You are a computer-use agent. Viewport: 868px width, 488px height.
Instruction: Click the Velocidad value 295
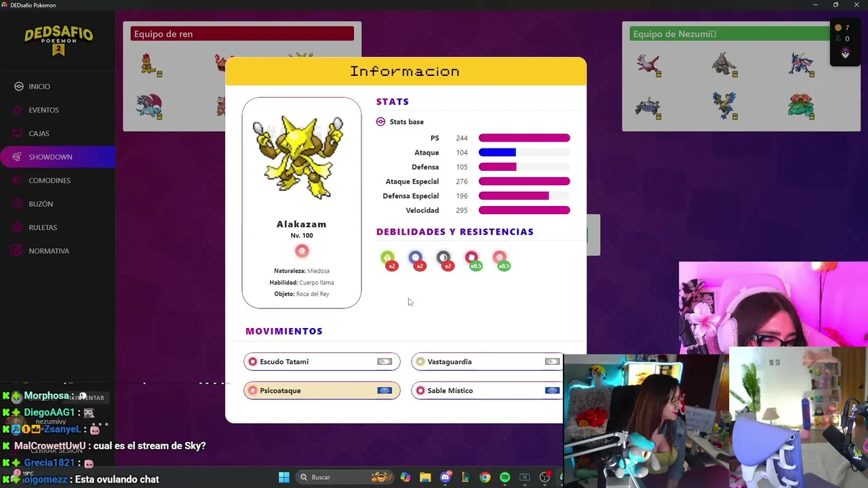click(462, 211)
